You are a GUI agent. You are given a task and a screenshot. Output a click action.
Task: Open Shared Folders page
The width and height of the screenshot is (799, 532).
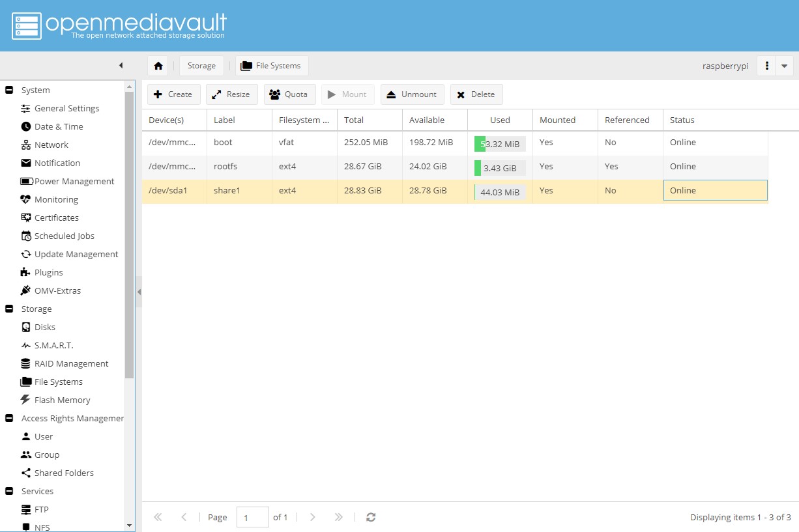[x=64, y=473]
